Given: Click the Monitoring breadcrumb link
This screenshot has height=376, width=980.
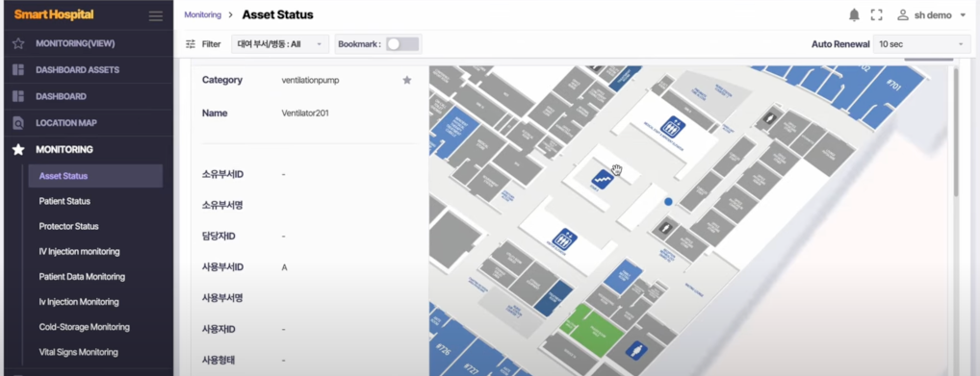Looking at the screenshot, I should coord(202,15).
